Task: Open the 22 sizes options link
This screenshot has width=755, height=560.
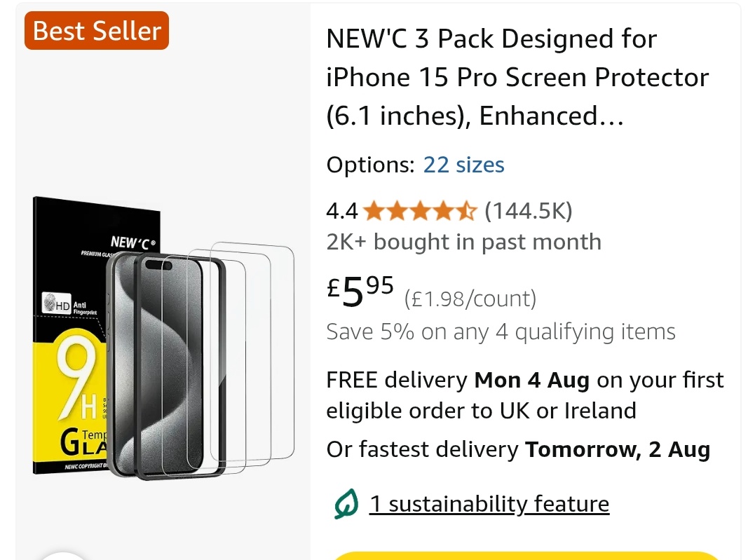Action: coord(463,165)
